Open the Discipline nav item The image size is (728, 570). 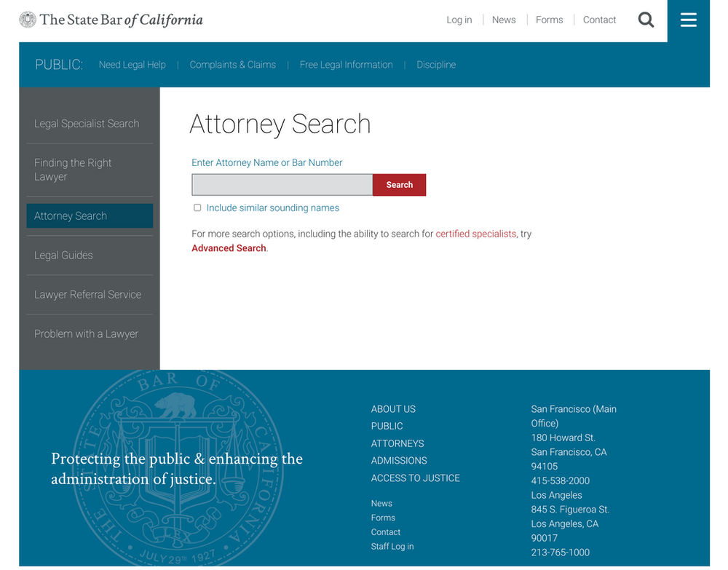[x=436, y=64]
